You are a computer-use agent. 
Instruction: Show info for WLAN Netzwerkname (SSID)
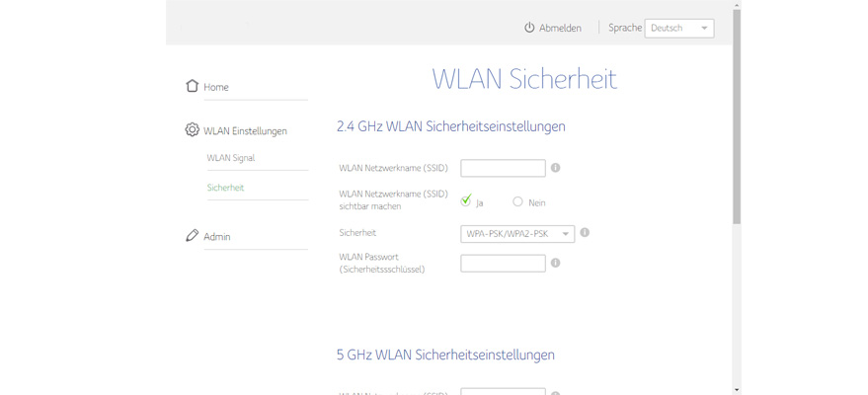tap(555, 168)
